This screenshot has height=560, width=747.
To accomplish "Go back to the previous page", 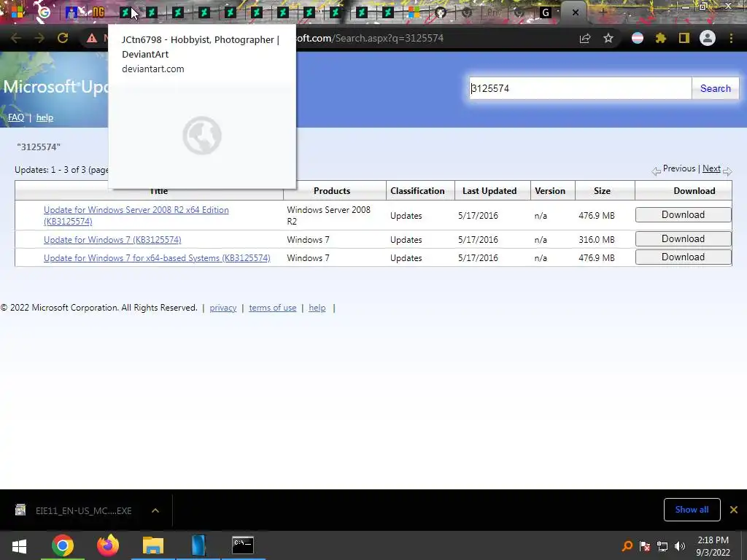I will [x=16, y=38].
